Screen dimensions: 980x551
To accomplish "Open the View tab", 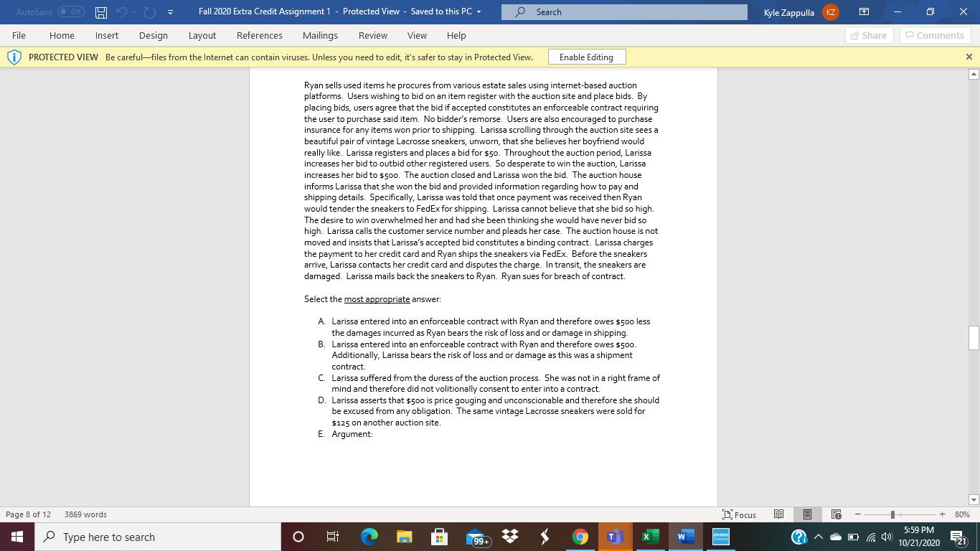I will pos(417,35).
